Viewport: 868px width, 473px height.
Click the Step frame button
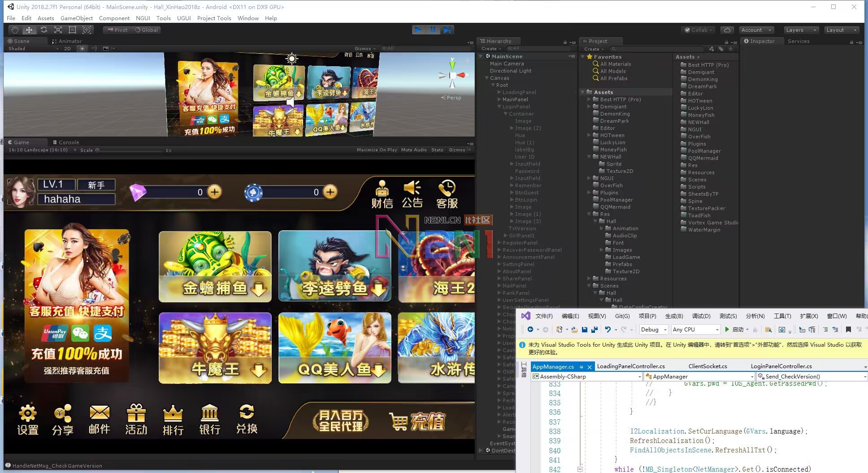[447, 30]
